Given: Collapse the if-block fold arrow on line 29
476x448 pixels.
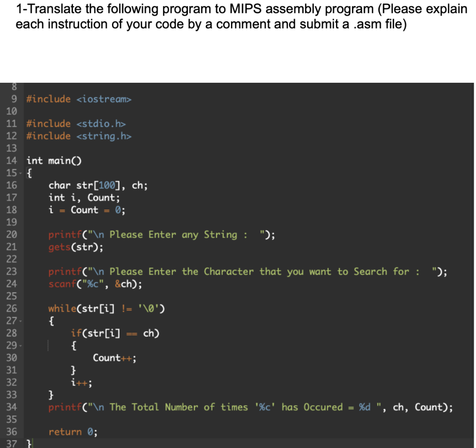Looking at the screenshot, I should coord(21,345).
